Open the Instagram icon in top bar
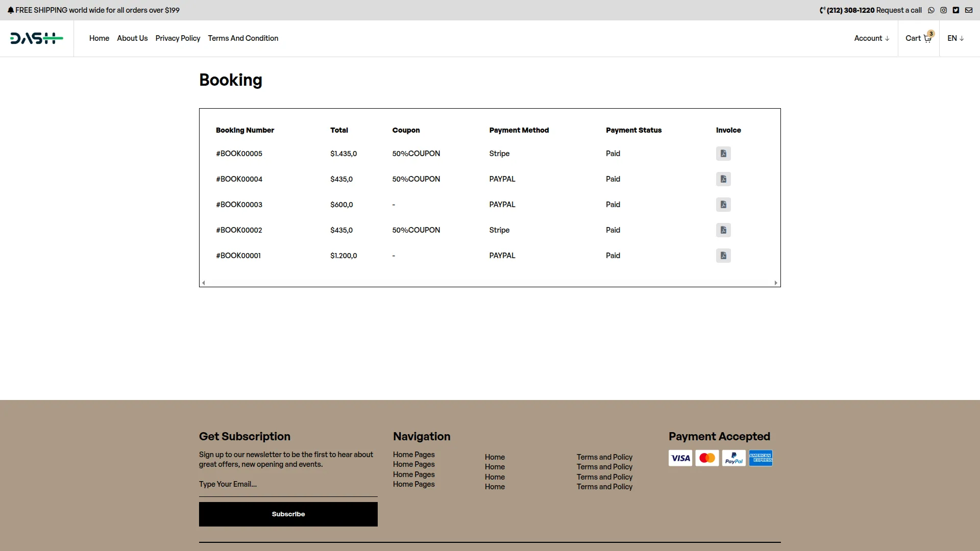The height and width of the screenshot is (551, 980). click(944, 10)
